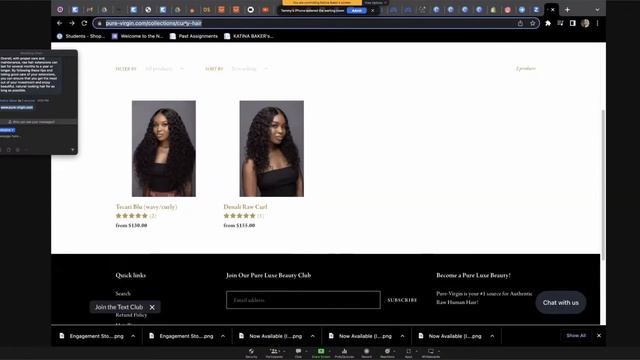Open the Chrome three-dot menu
640x360 pixels.
pos(597,23)
